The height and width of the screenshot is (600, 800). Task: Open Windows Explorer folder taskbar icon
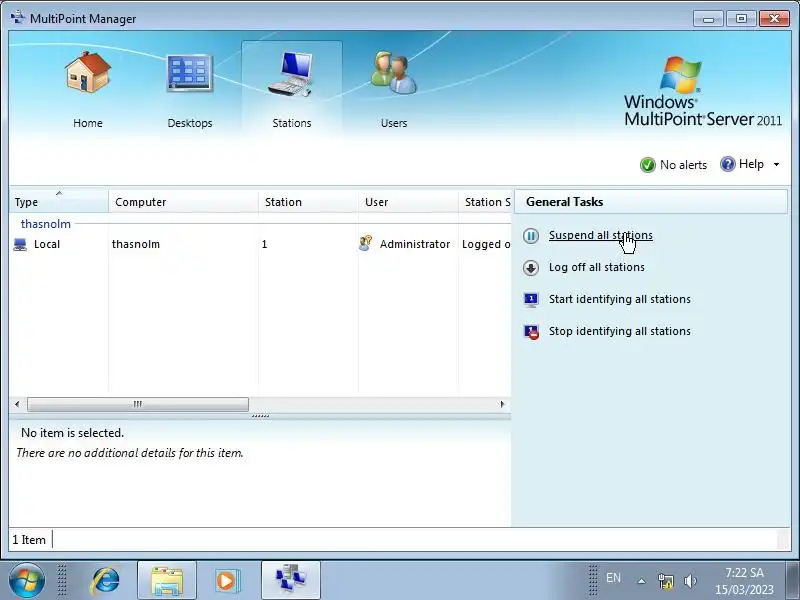[167, 581]
